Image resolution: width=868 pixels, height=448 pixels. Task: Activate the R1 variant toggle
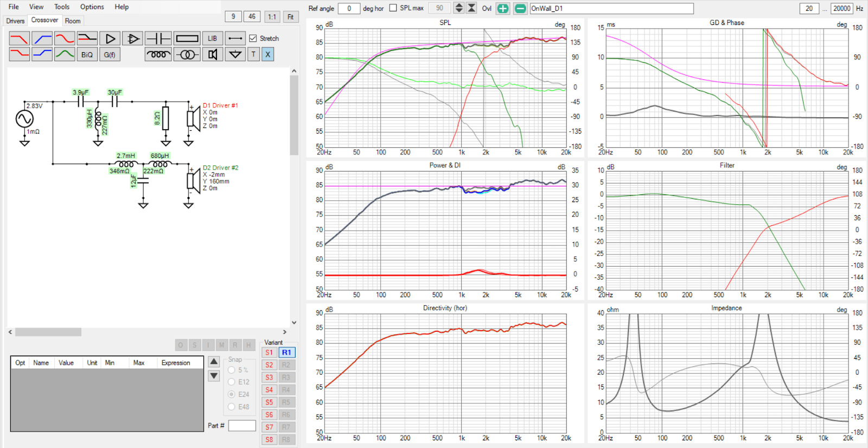286,352
